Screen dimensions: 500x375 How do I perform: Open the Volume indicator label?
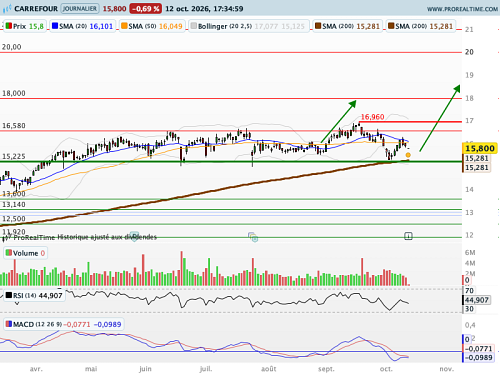25,253
